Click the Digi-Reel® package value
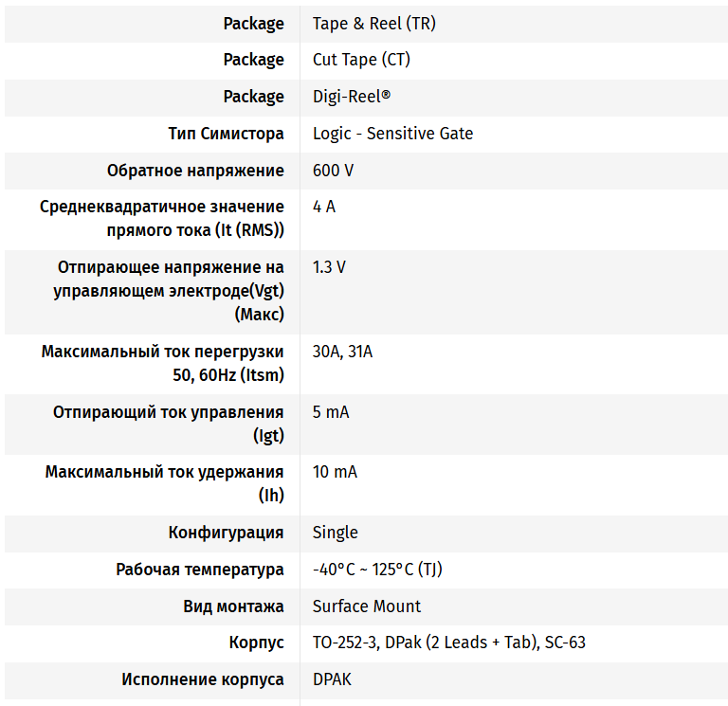Viewport: 728px width, 706px height. (352, 97)
